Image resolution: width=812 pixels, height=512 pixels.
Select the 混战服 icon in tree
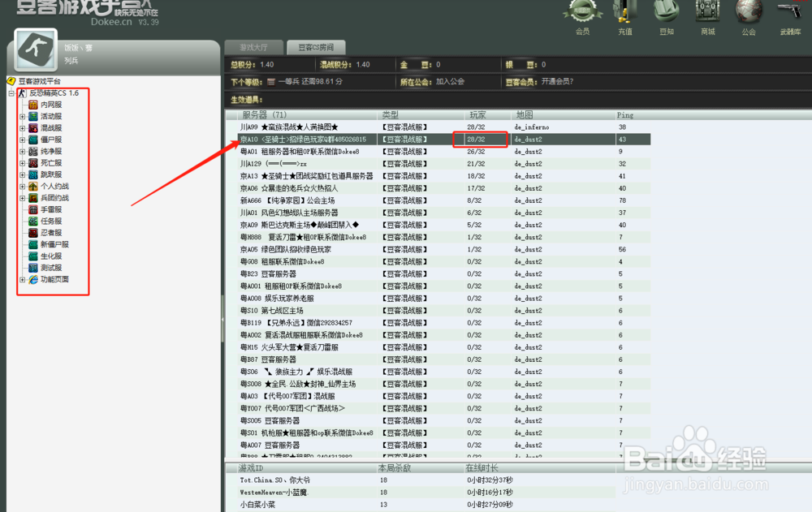[33, 128]
